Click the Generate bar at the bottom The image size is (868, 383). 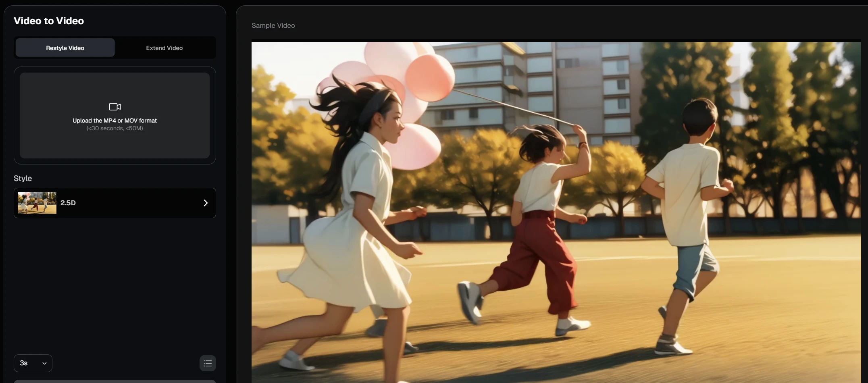pos(115,381)
